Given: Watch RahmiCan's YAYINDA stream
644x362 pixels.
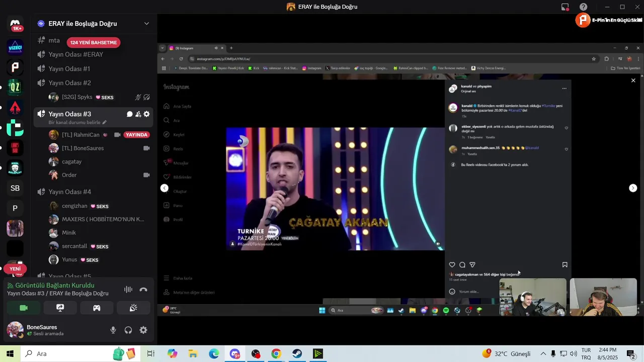Looking at the screenshot, I should [x=136, y=135].
